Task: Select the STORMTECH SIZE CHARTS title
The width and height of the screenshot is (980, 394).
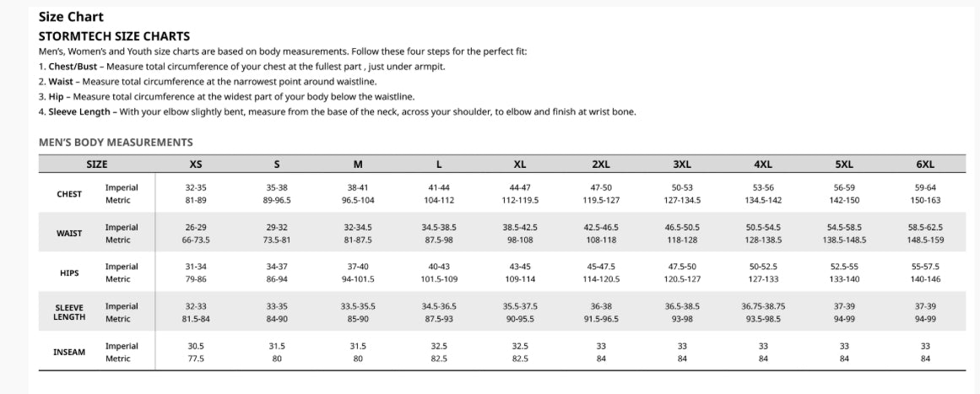Action: pos(114,36)
